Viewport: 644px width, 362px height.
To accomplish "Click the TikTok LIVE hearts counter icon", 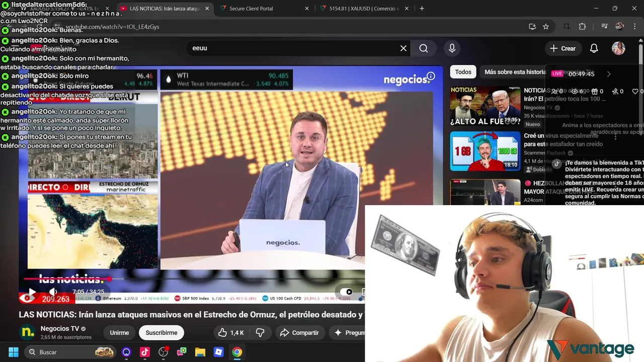I will pyautogui.click(x=638, y=92).
